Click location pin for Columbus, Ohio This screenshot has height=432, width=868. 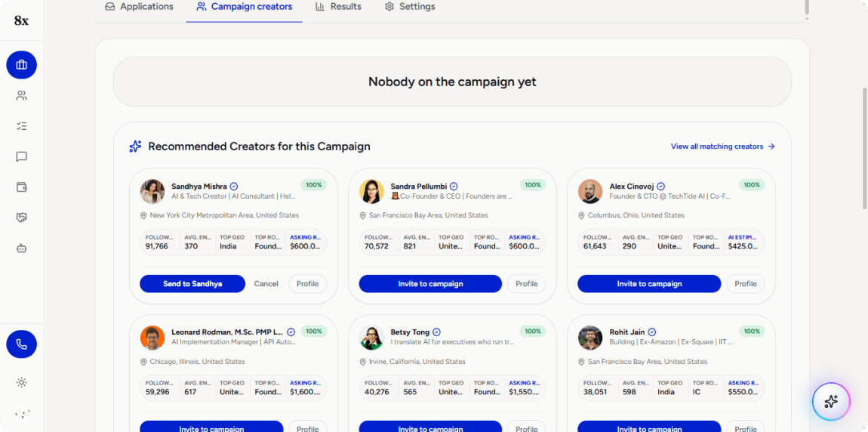581,215
